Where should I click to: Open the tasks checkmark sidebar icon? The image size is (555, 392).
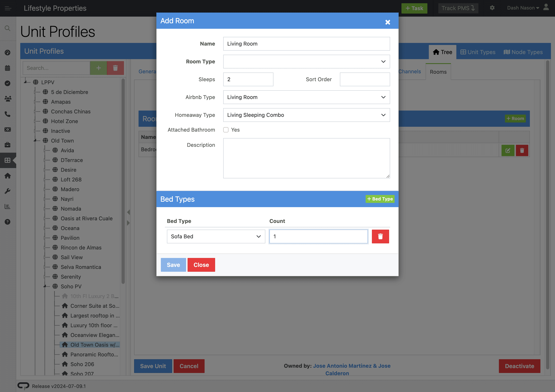tap(8, 83)
